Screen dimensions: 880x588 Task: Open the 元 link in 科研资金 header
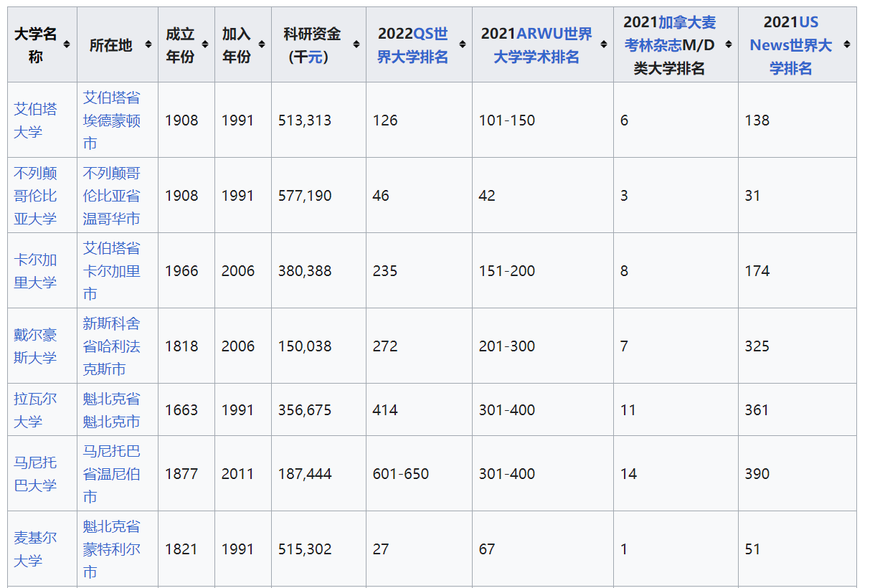[315, 57]
